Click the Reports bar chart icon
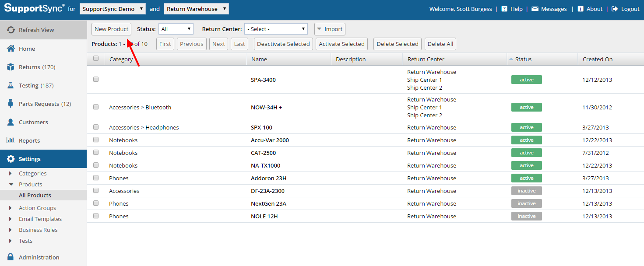This screenshot has width=644, height=266. tap(11, 140)
